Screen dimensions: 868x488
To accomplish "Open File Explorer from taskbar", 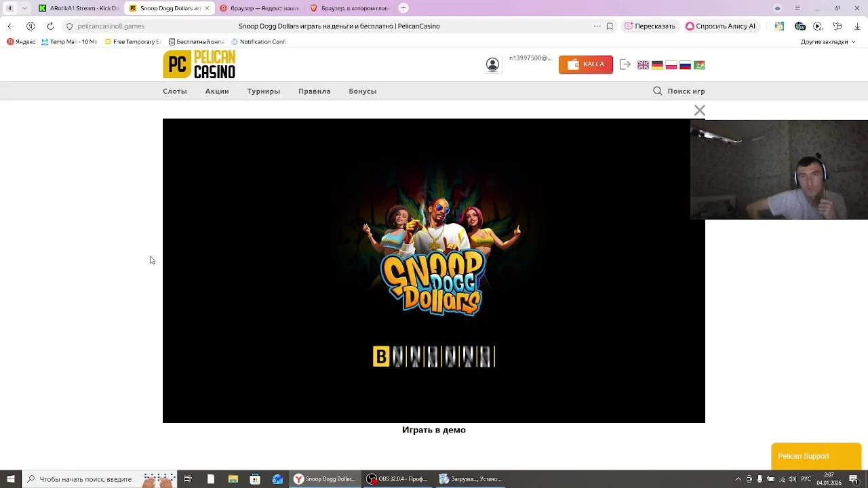I will coord(233,479).
